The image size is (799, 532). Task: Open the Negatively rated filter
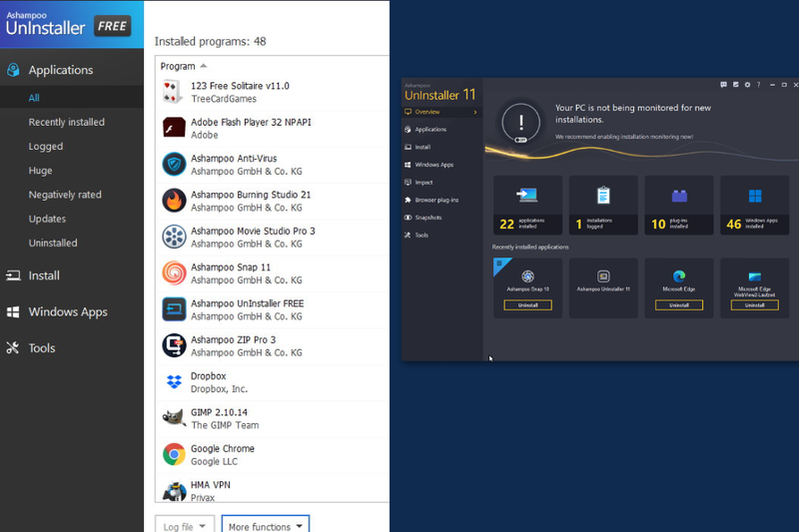click(65, 195)
